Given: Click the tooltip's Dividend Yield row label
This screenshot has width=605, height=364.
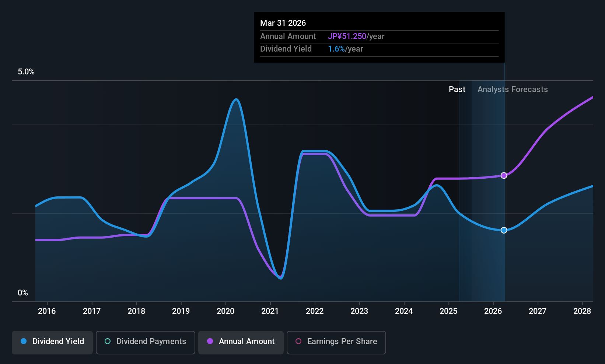Looking at the screenshot, I should (x=286, y=49).
